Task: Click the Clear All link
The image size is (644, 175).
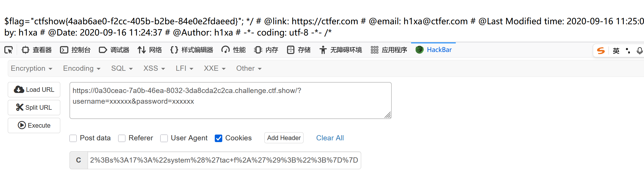Action: pyautogui.click(x=330, y=138)
